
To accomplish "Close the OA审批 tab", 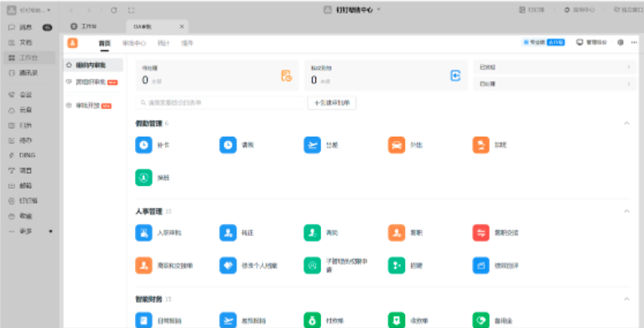I will 181,27.
